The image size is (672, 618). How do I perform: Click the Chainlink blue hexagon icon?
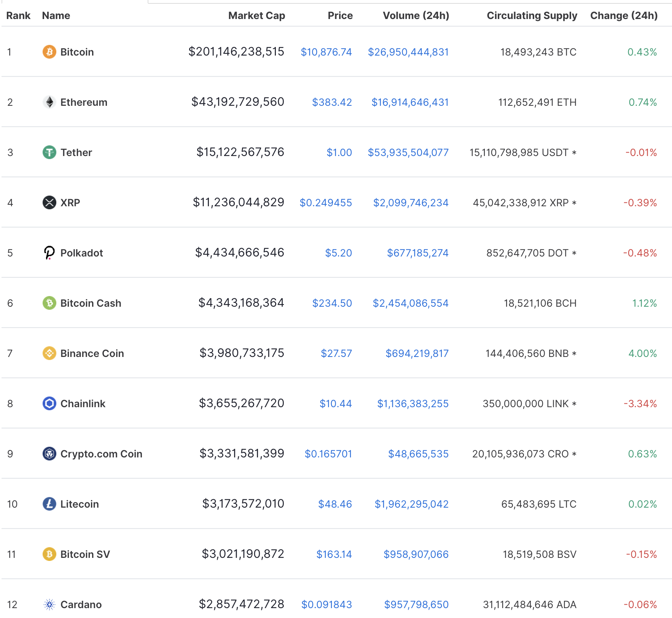click(x=49, y=403)
